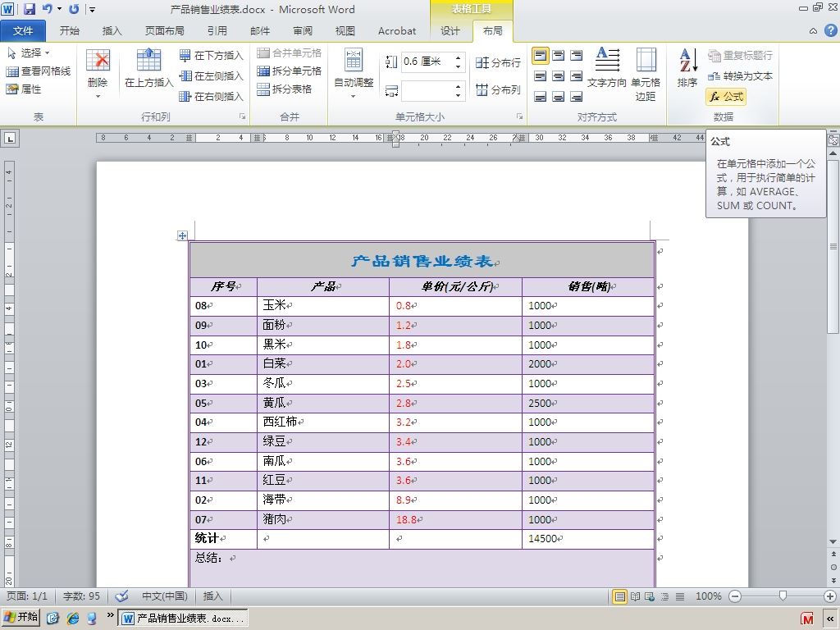
Task: Open the Acrobat ribbon tab
Action: pos(397,31)
